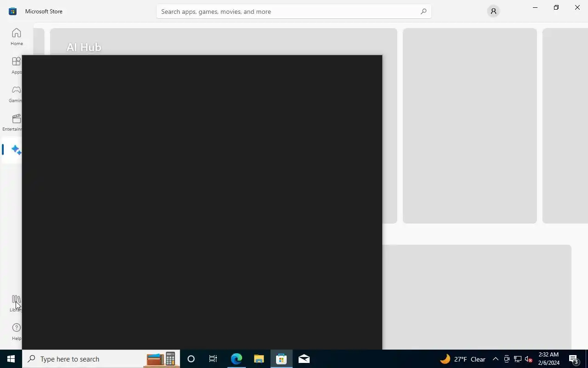Click the search magnifier icon in the Store search box
Image resolution: width=588 pixels, height=368 pixels.
[x=423, y=11]
